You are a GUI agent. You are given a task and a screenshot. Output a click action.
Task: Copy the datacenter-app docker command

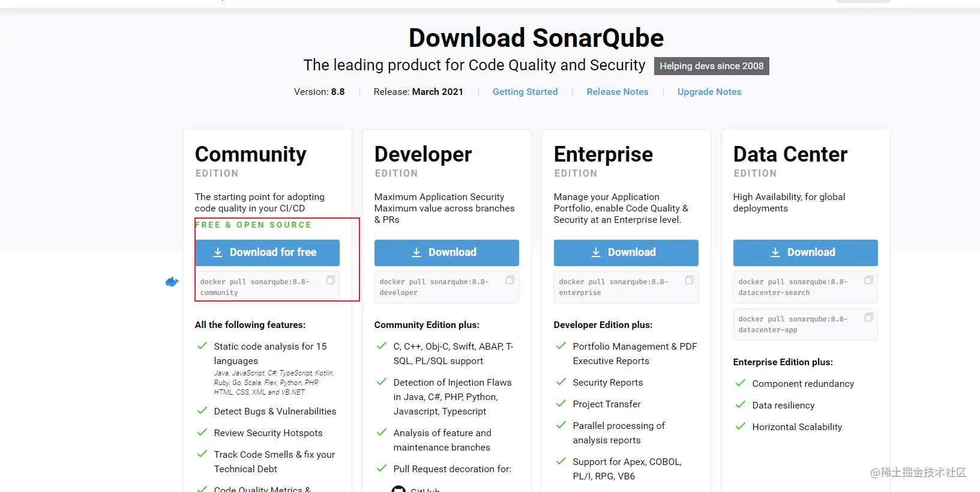(x=868, y=318)
